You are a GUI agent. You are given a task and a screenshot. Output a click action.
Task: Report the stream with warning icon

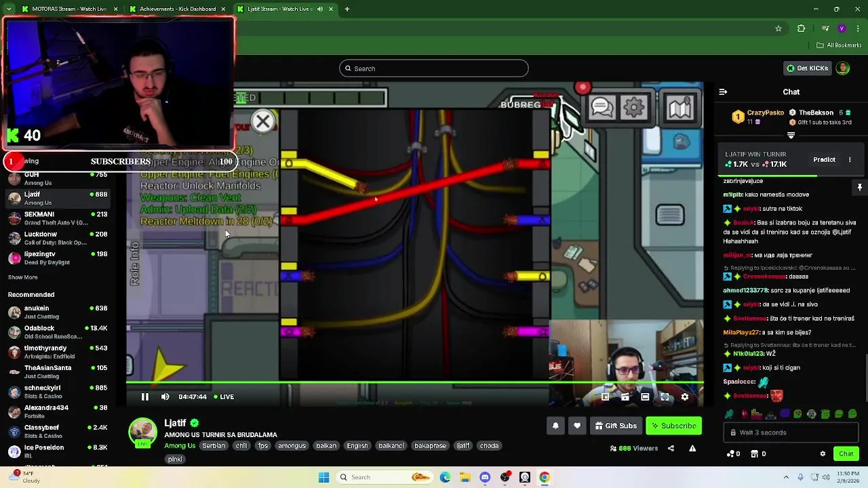coord(692,448)
